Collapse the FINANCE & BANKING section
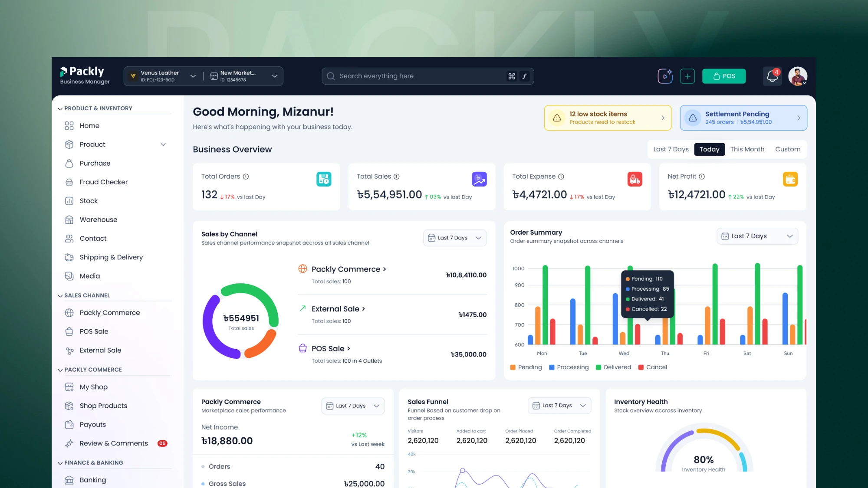Image resolution: width=868 pixels, height=488 pixels. click(60, 463)
